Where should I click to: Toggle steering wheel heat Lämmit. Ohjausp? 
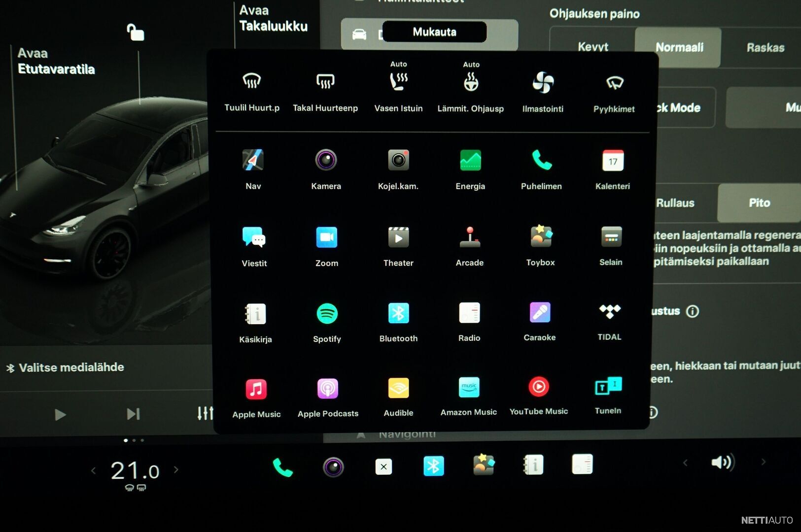tap(471, 87)
